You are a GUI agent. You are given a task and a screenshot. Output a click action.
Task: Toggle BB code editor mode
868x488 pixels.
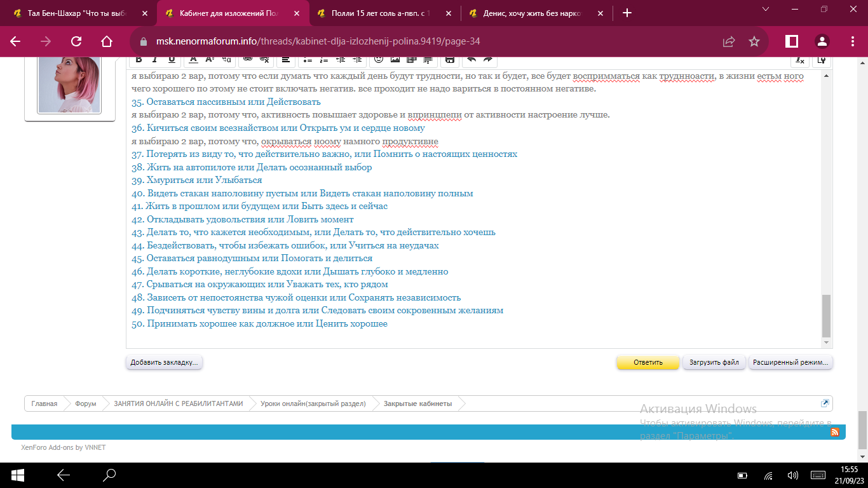click(822, 60)
